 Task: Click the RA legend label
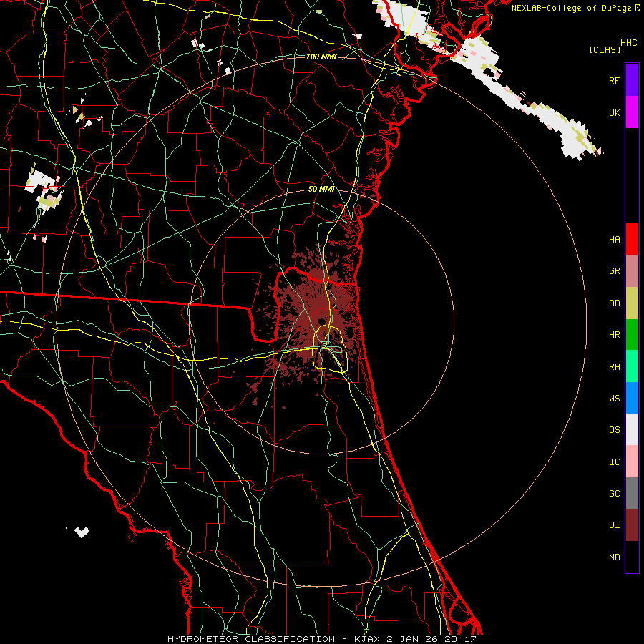pos(614,366)
